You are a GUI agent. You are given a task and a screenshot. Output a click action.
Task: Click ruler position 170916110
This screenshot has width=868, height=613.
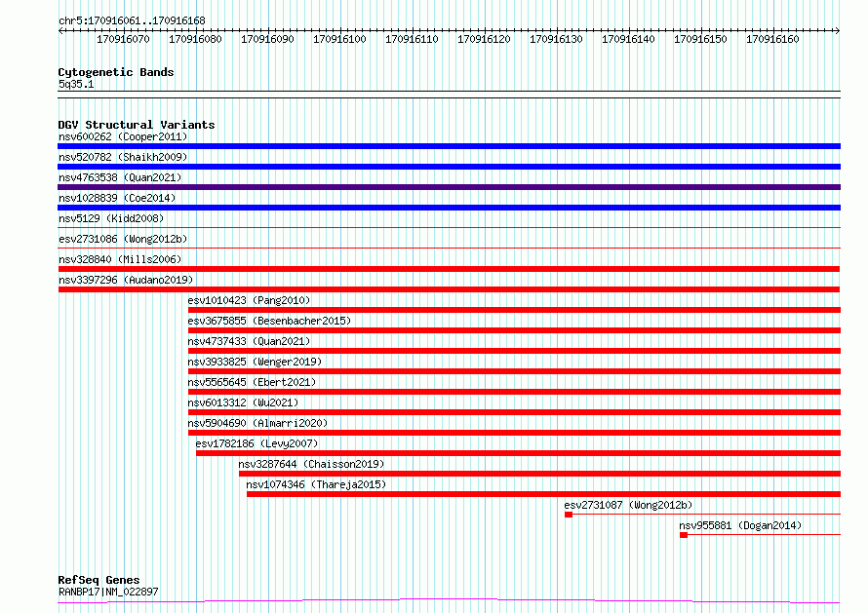coord(412,39)
